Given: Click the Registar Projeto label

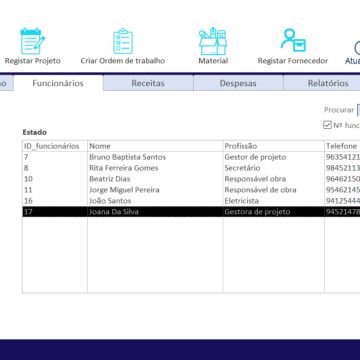Looking at the screenshot, I should (x=33, y=61).
